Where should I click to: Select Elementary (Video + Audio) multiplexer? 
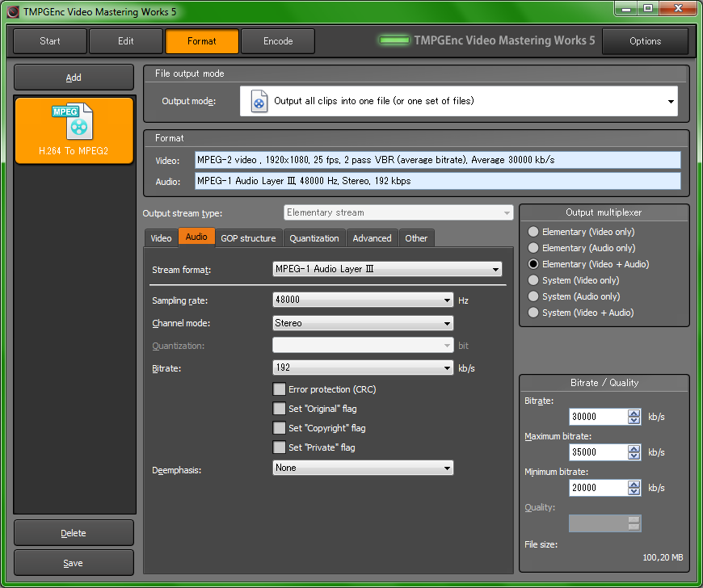tap(533, 264)
